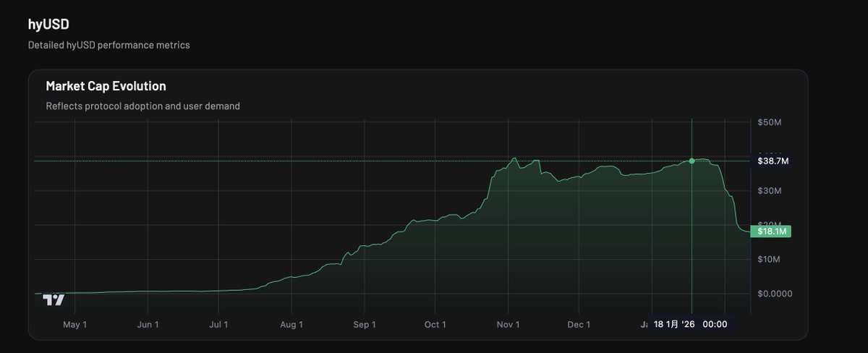
Task: Click 'Reflects protocol adoption and user demand' text
Action: 143,106
